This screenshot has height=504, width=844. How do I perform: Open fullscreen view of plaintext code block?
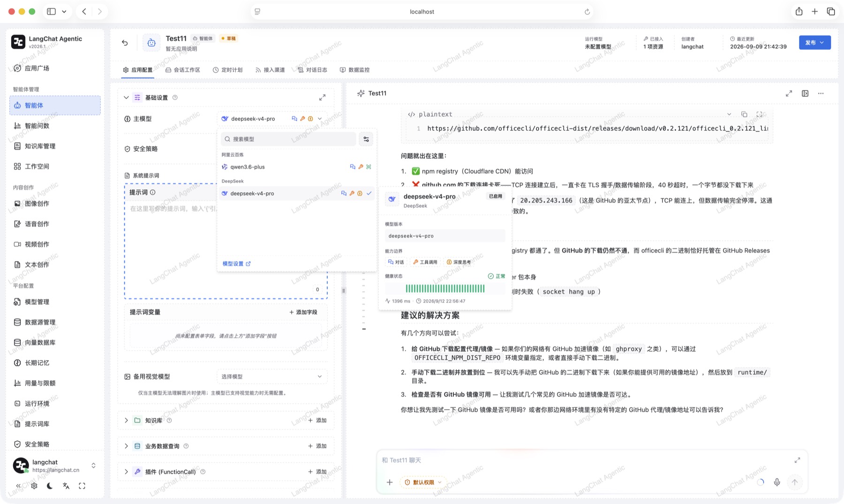point(760,114)
